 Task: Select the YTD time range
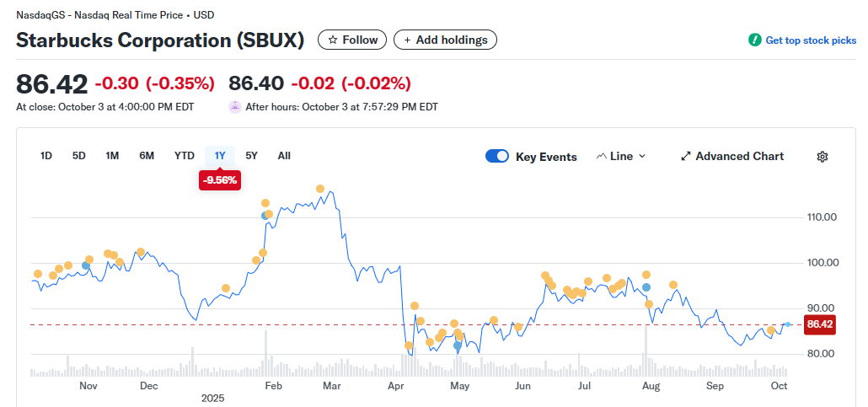click(x=185, y=156)
